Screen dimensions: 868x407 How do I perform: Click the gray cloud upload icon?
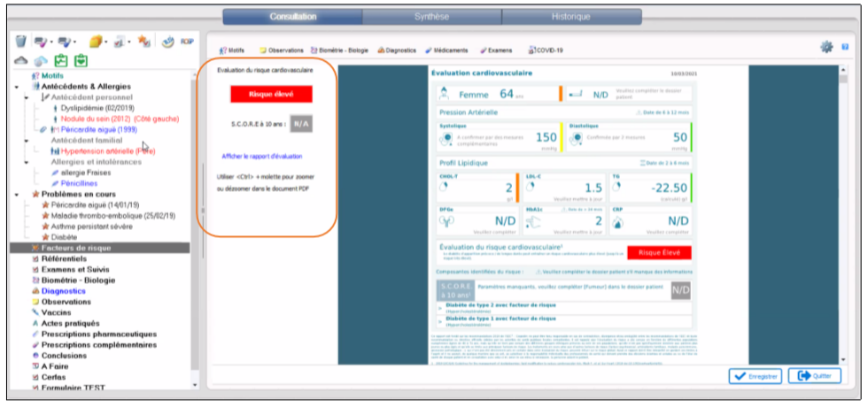pyautogui.click(x=22, y=61)
